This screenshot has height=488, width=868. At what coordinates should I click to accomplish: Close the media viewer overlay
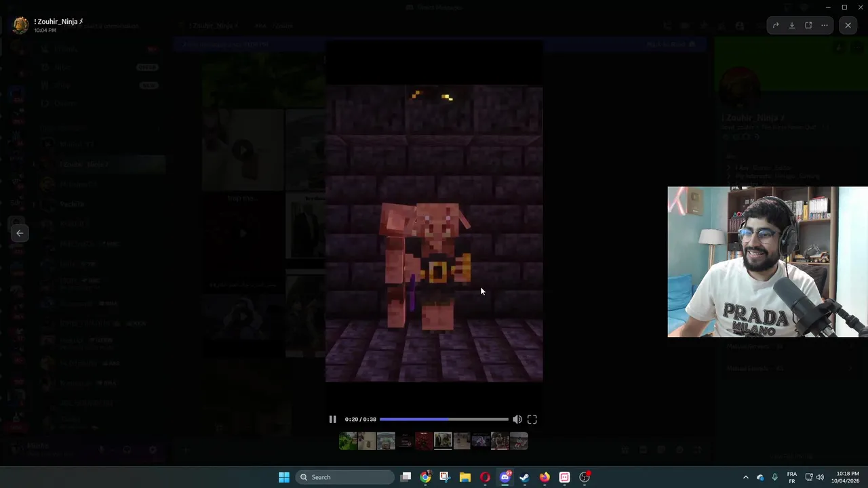click(848, 26)
